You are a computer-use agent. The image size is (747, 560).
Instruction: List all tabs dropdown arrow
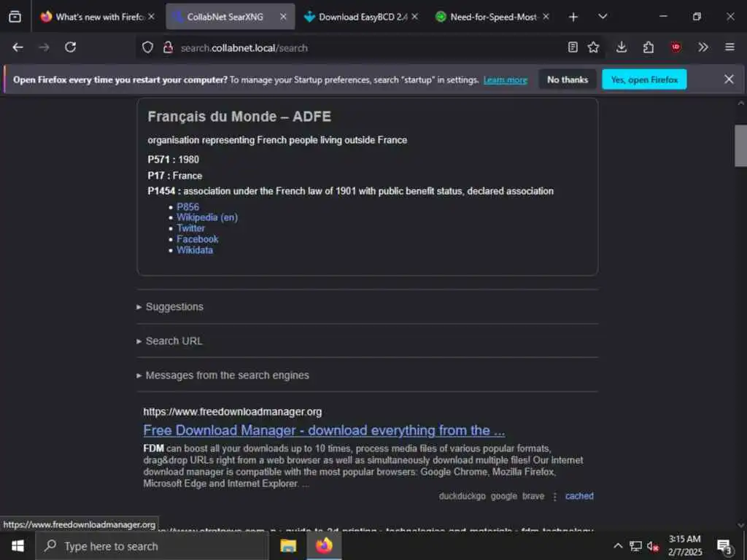pyautogui.click(x=603, y=17)
